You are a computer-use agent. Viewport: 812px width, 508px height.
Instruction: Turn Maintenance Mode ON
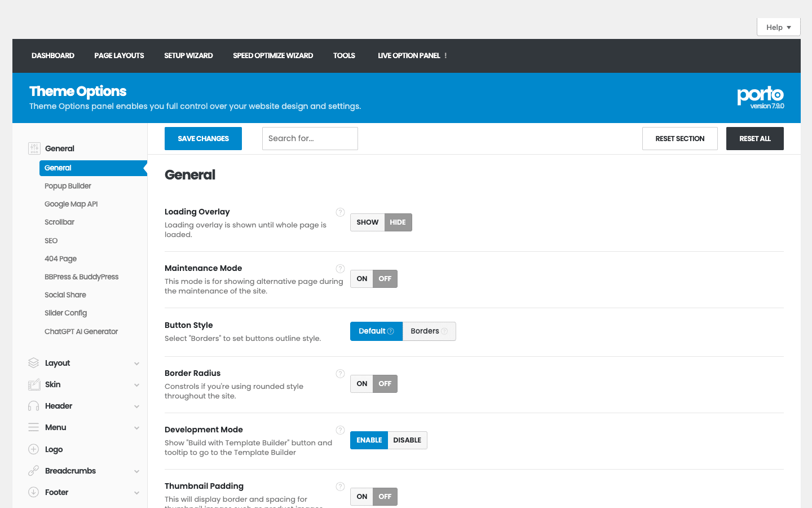point(362,279)
